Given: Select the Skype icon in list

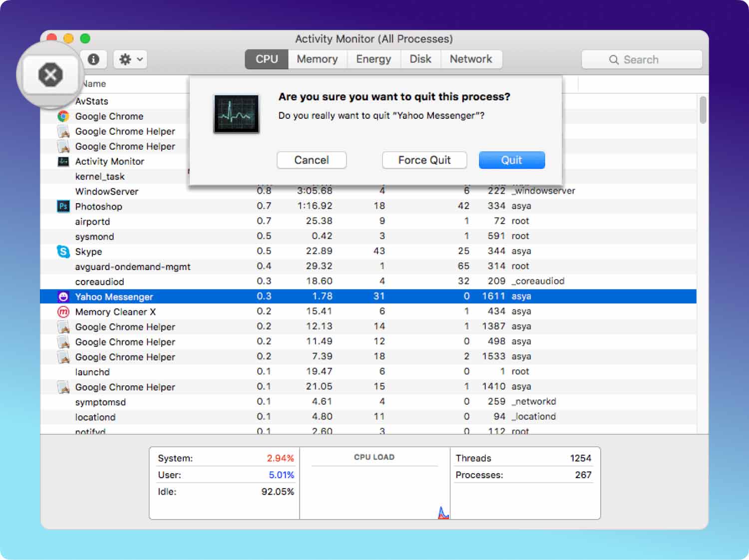Looking at the screenshot, I should (x=63, y=252).
